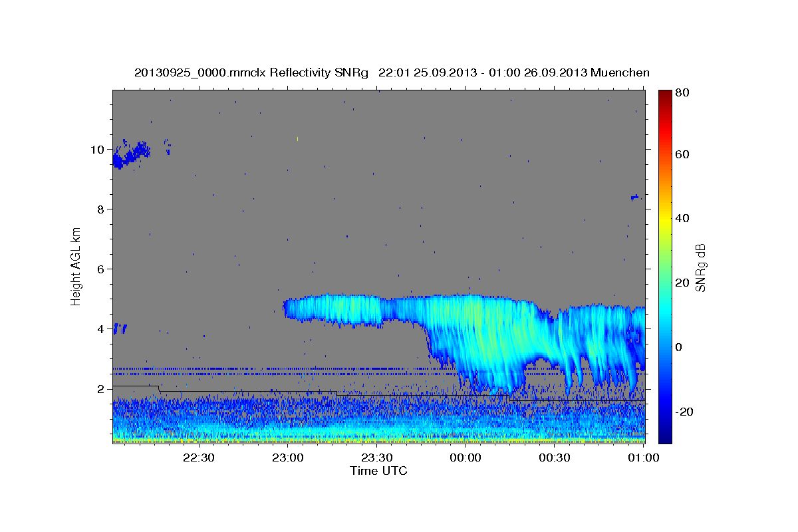Click the colorbar value 60
Viewport: 798px width, 532px height.
(681, 154)
